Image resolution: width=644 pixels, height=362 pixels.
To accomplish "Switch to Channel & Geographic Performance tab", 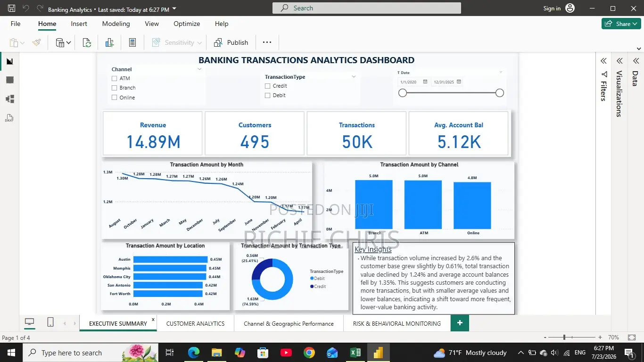I will click(x=289, y=323).
